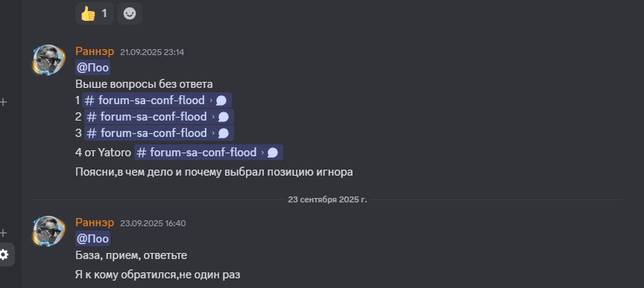This screenshot has width=644, height=288.
Task: Toggle the thumbs up reaction
Action: 95,13
